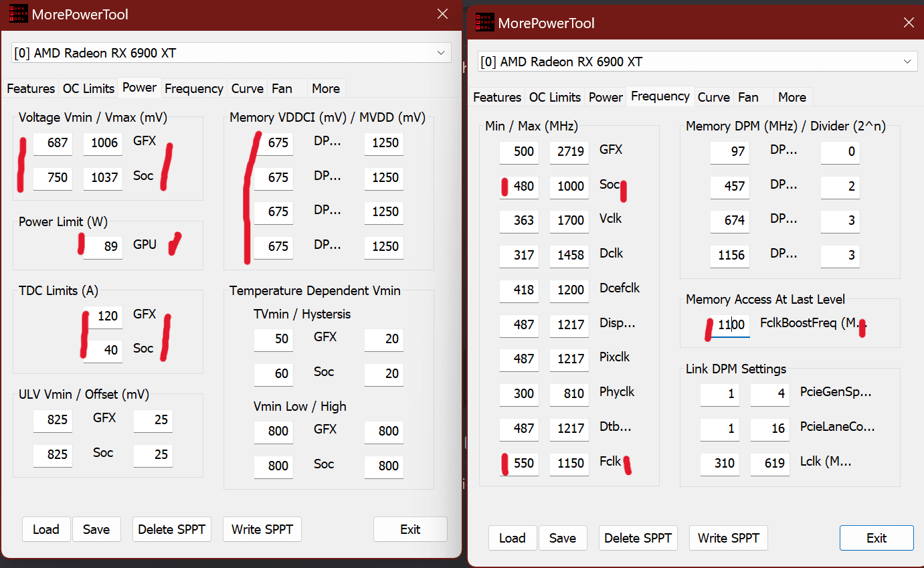This screenshot has width=924, height=568.
Task: Edit Lclk min field showing 310
Action: point(720,463)
